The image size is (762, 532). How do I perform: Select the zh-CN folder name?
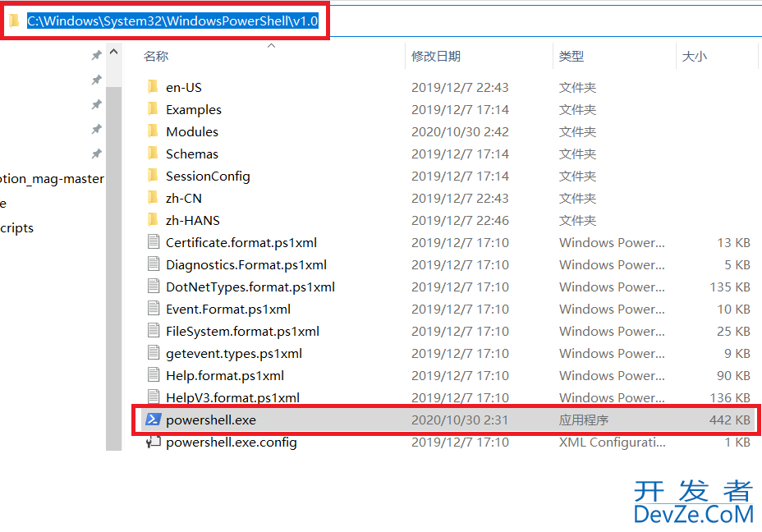184,198
